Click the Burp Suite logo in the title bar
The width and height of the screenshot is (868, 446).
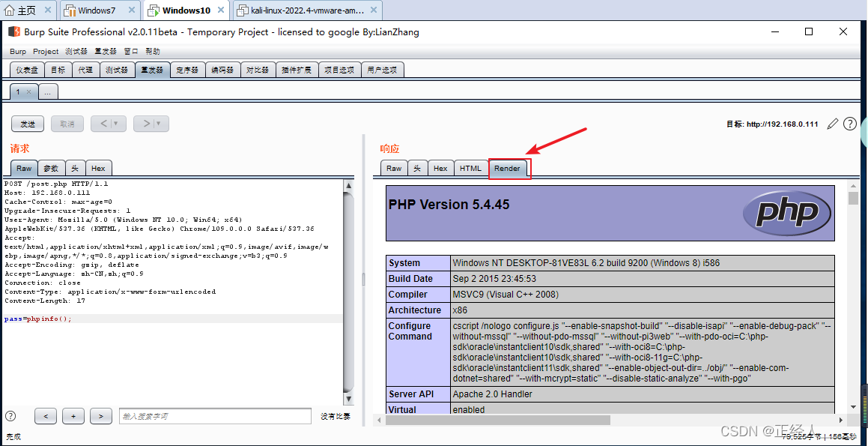tap(14, 31)
